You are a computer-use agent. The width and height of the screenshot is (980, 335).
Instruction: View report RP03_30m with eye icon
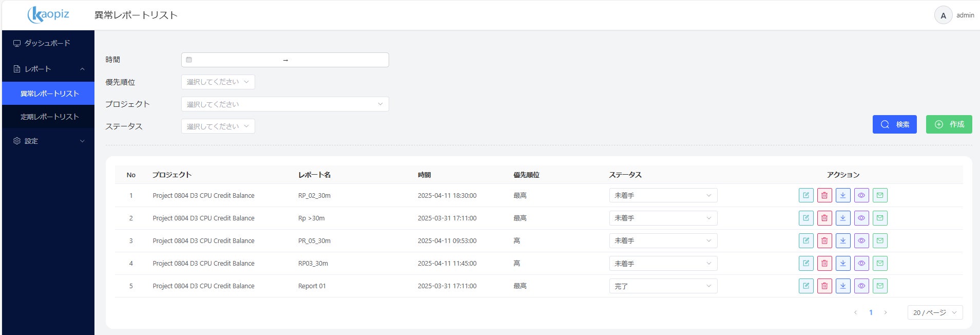pos(861,263)
